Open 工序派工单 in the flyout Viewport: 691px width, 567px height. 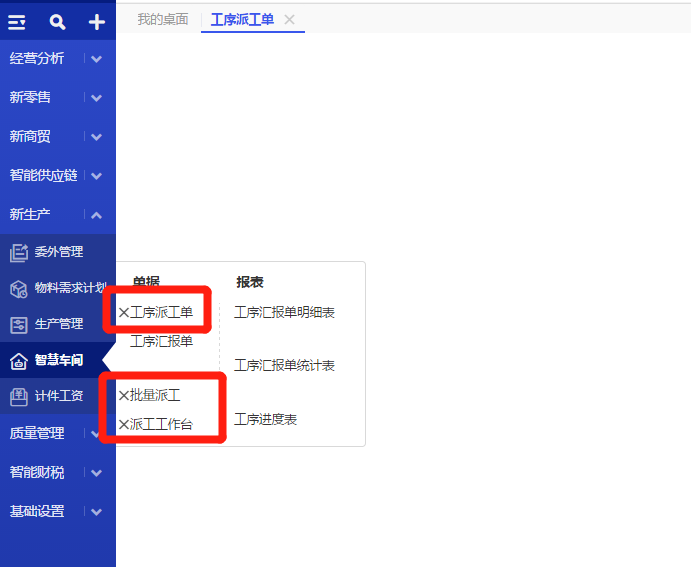tap(161, 313)
